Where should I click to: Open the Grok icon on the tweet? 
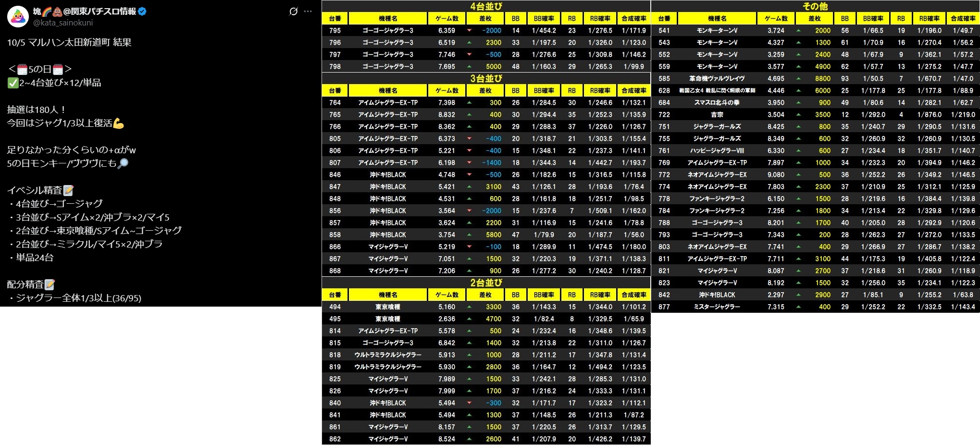[293, 12]
